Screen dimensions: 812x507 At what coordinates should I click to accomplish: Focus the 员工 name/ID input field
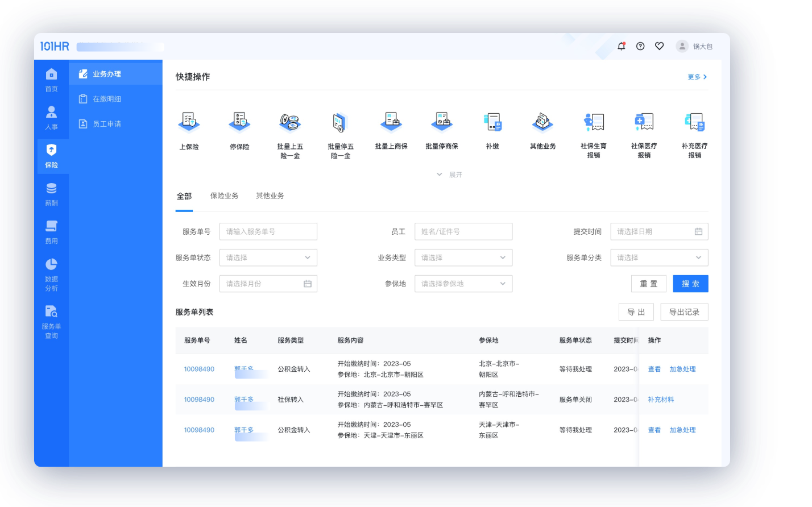(463, 231)
